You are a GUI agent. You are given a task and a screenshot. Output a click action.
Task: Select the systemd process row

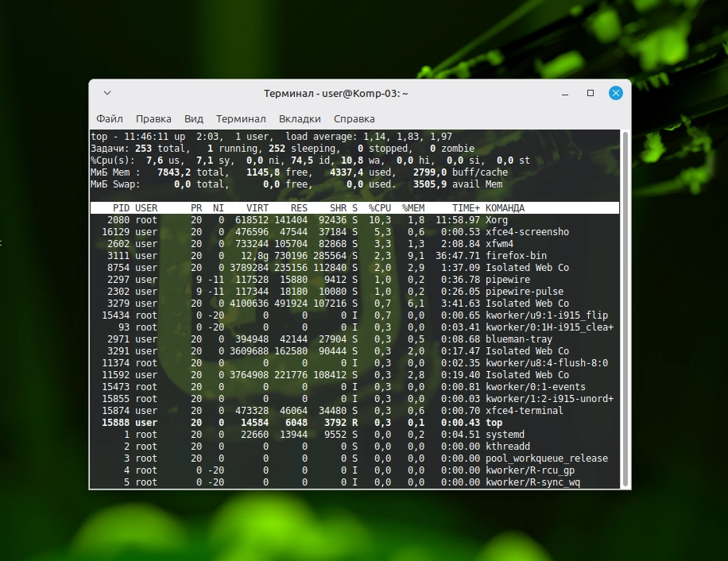pos(354,435)
